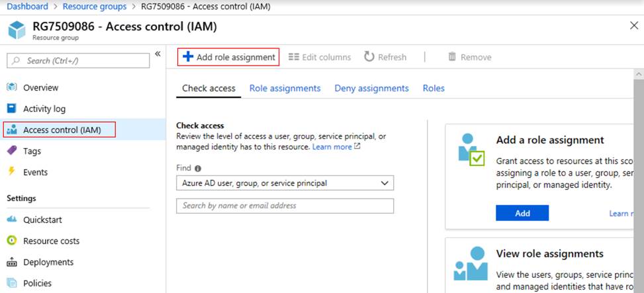The image size is (644, 293).
Task: Follow the Learn more link
Action: point(332,147)
